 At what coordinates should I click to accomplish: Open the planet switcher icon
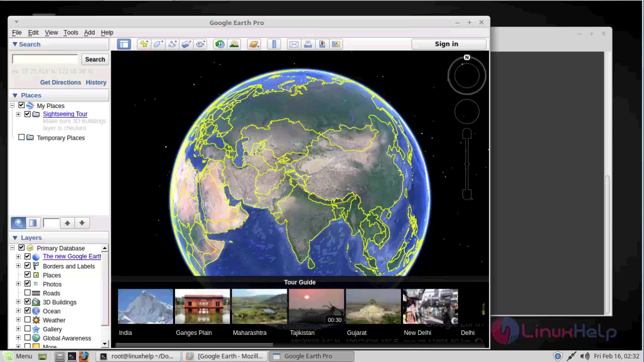click(x=254, y=44)
